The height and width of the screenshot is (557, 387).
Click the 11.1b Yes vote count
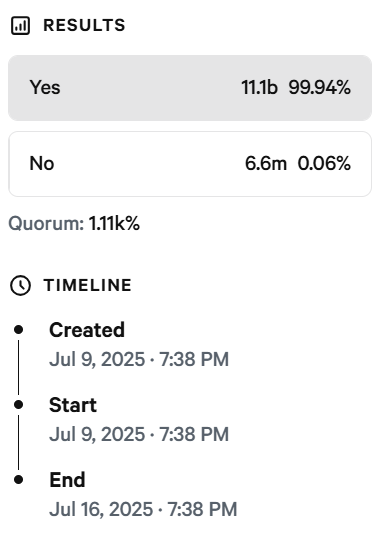[x=259, y=87]
